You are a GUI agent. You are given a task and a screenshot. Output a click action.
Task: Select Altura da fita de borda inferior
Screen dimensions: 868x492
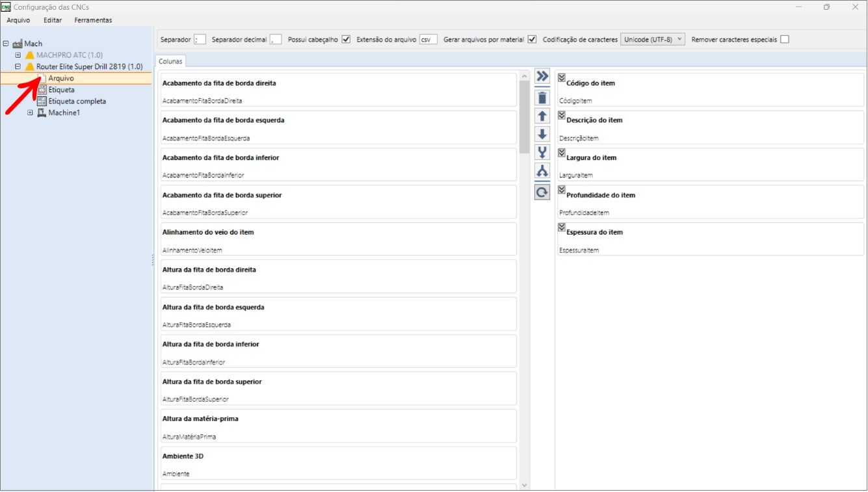point(338,352)
